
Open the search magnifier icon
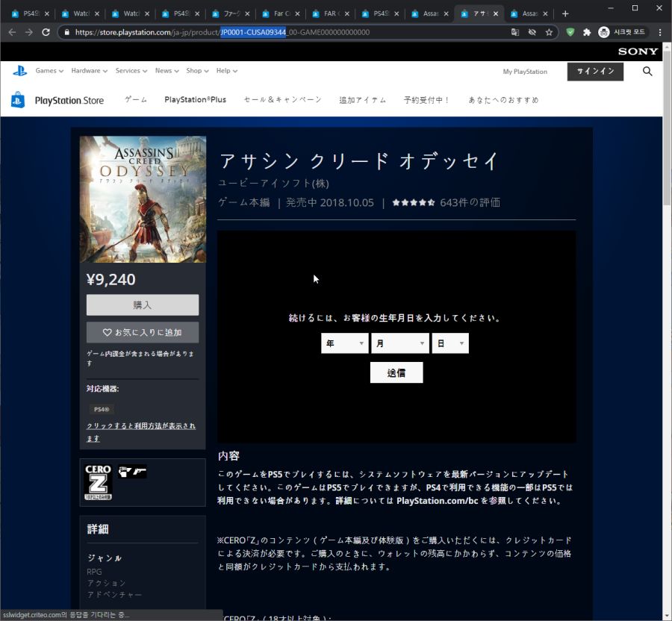click(x=647, y=72)
